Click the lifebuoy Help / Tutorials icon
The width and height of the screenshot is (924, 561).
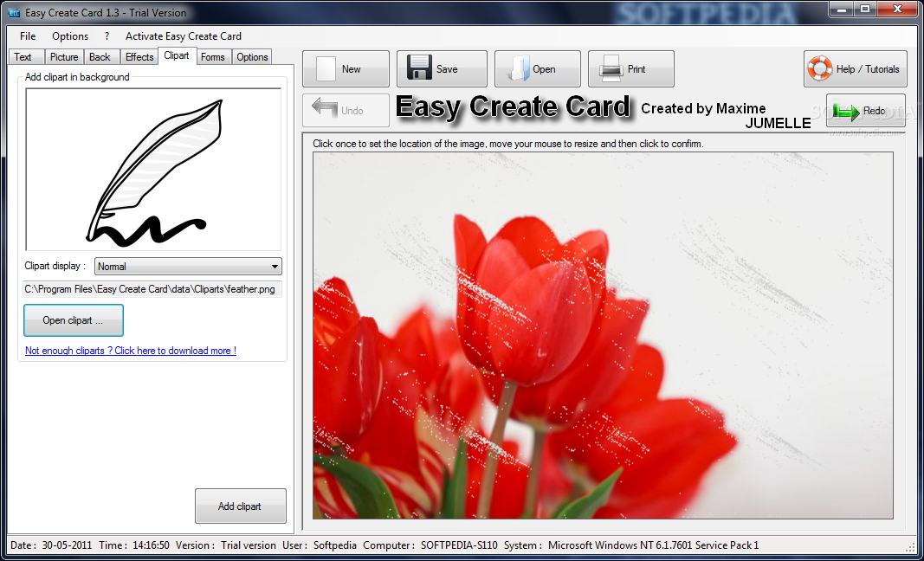point(820,68)
